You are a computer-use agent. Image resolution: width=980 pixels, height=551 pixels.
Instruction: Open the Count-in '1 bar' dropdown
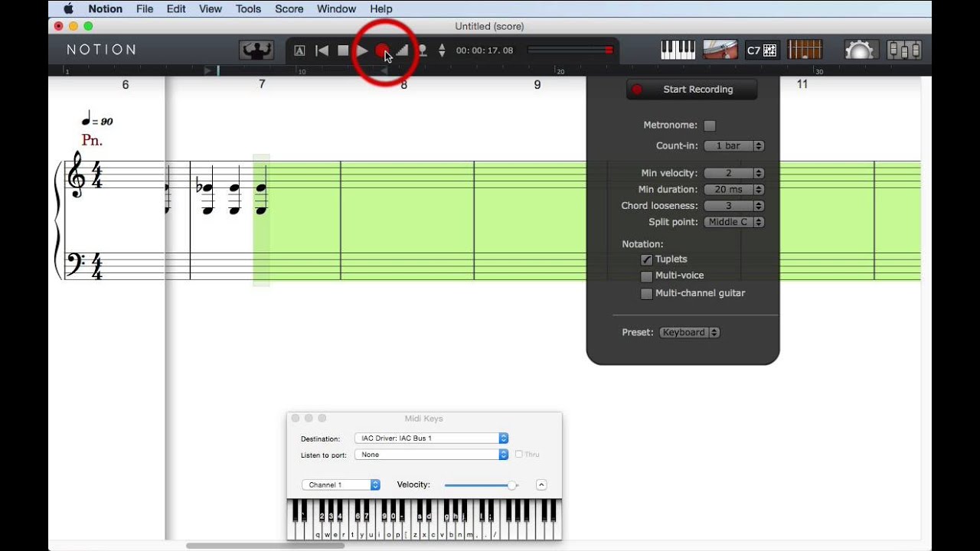(x=733, y=145)
